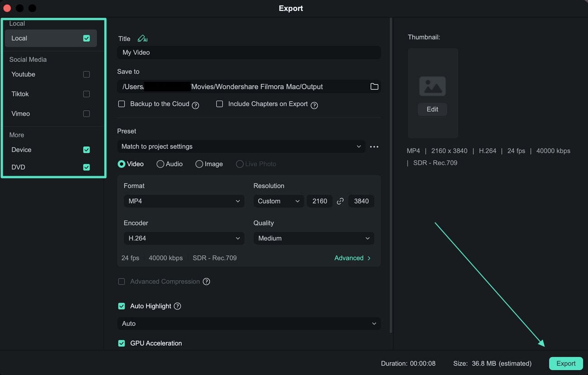Click the thumbnail placeholder image icon
Screen dimensions: 588x375
pos(432,86)
